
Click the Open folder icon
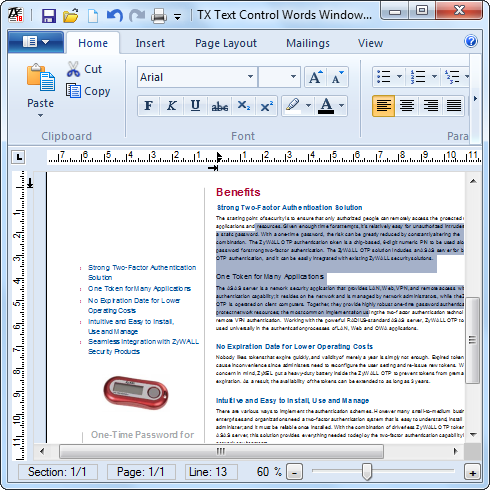(x=71, y=15)
